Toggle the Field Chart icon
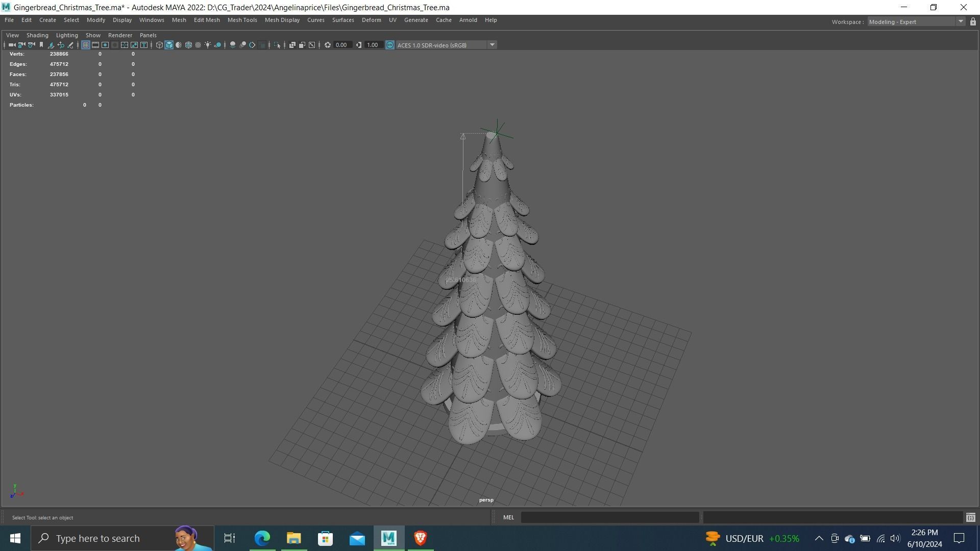 pos(125,45)
